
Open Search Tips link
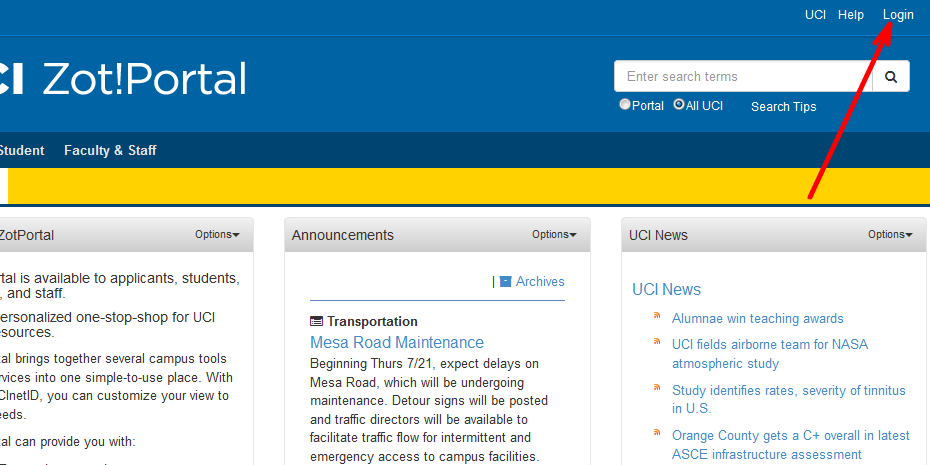tap(784, 107)
